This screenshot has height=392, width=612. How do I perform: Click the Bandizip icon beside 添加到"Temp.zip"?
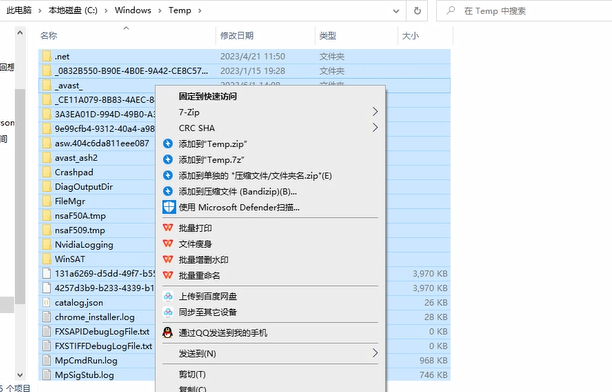pyautogui.click(x=168, y=144)
